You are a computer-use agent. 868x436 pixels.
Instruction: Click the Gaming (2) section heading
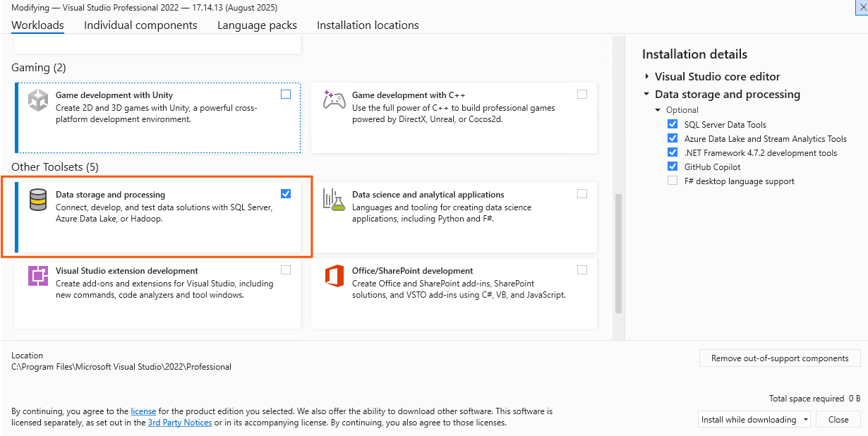click(39, 68)
